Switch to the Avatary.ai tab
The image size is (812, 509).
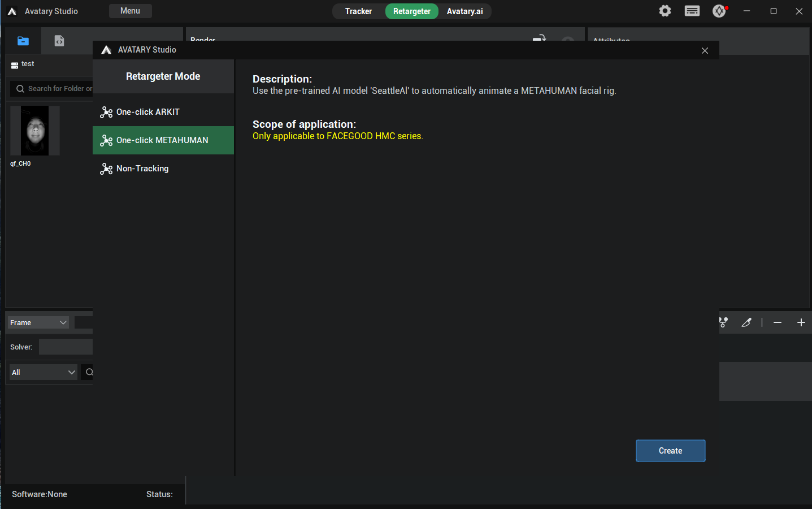465,11
